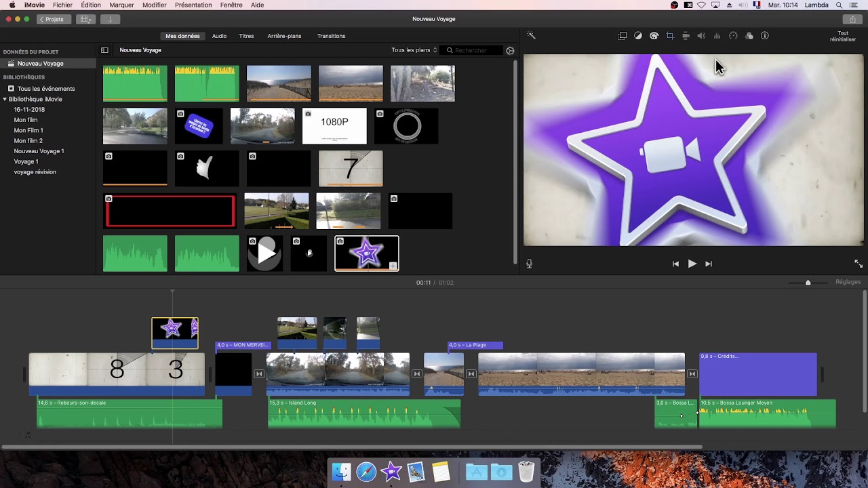Viewport: 868px width, 488px height.
Task: Skip to the next clip
Action: [x=709, y=264]
